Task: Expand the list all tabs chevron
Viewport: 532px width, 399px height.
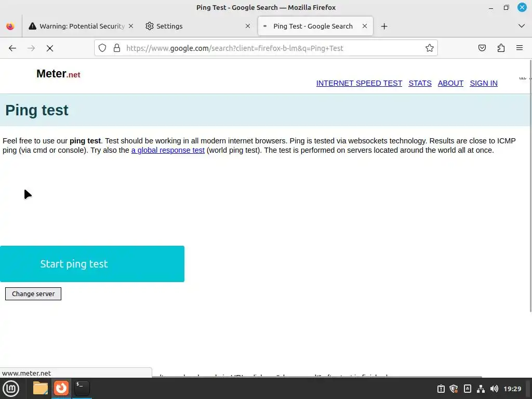Action: pyautogui.click(x=522, y=26)
